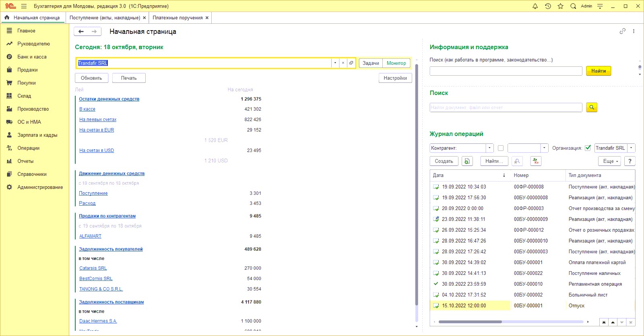Open Производство section in sidebar
This screenshot has height=336, width=644.
pyautogui.click(x=33, y=109)
